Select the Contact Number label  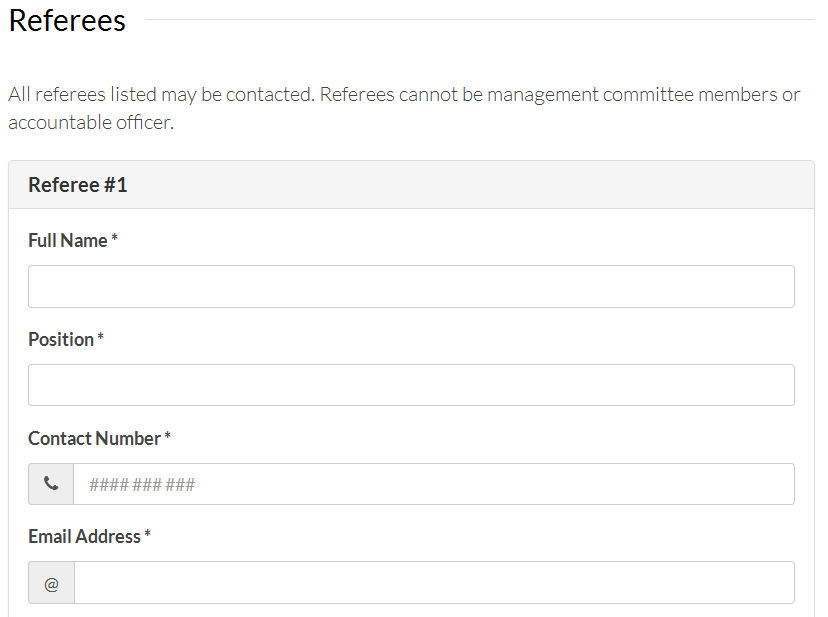pyautogui.click(x=95, y=438)
